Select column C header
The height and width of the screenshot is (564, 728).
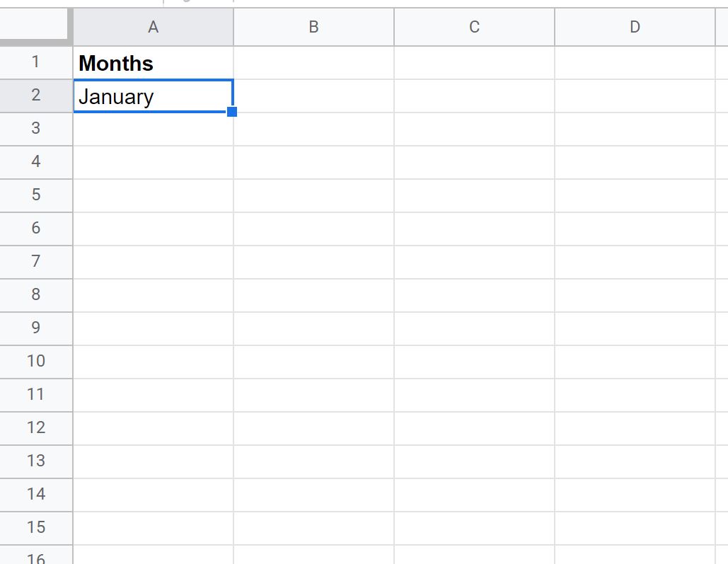click(474, 27)
